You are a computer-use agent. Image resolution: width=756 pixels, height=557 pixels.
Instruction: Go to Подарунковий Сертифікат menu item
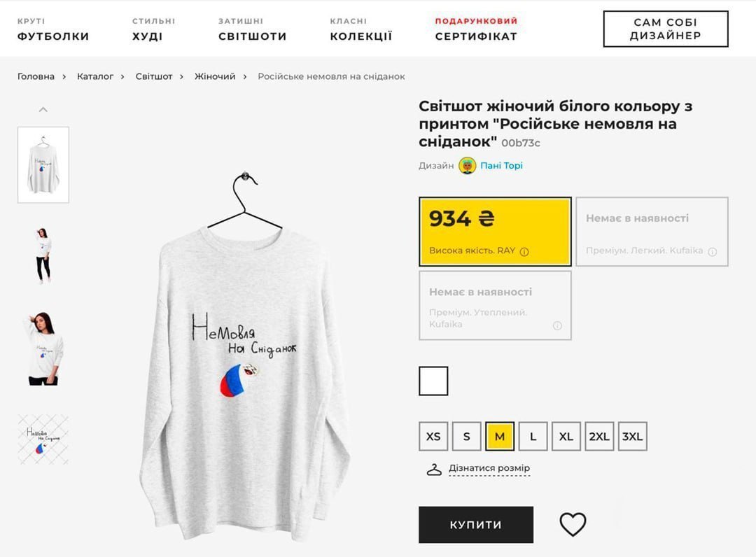(x=476, y=29)
